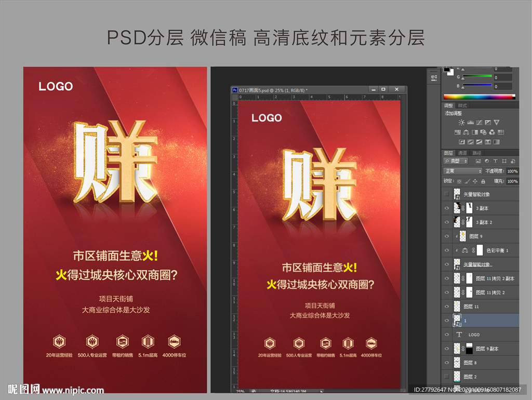Lock all layer attributes (padlock icon)

[483, 181]
